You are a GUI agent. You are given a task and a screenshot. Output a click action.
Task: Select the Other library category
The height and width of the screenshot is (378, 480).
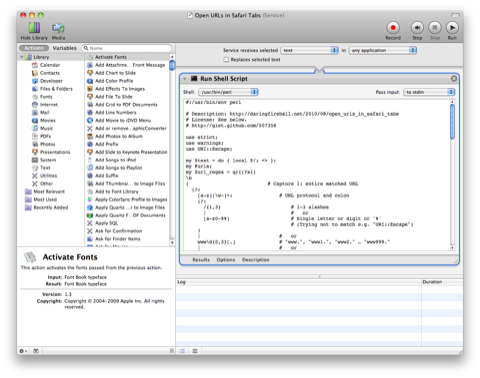pyautogui.click(x=46, y=184)
